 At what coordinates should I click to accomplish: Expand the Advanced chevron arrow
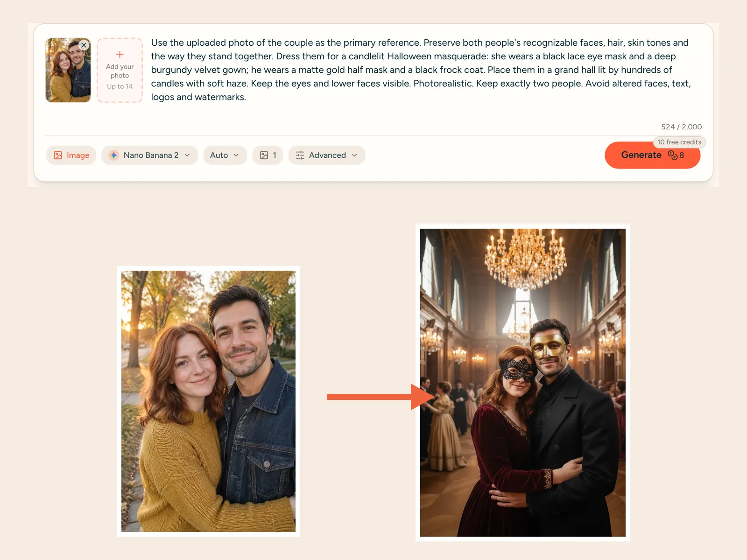coord(354,155)
